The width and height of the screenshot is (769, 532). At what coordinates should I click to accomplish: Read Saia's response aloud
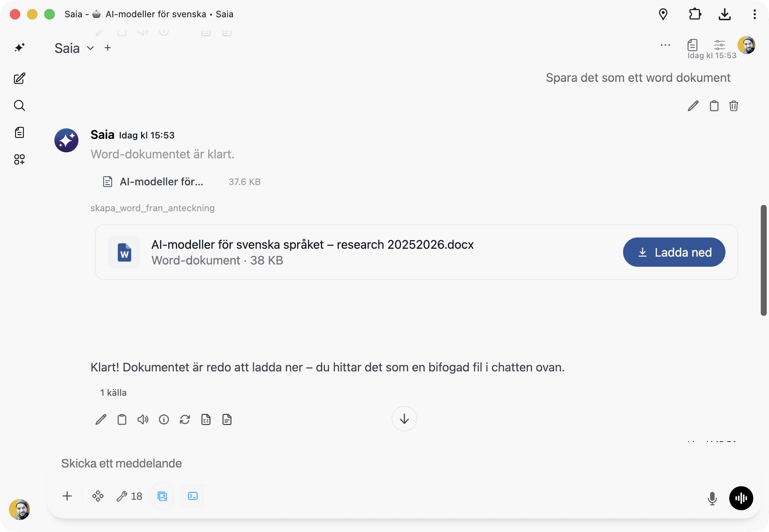click(143, 419)
